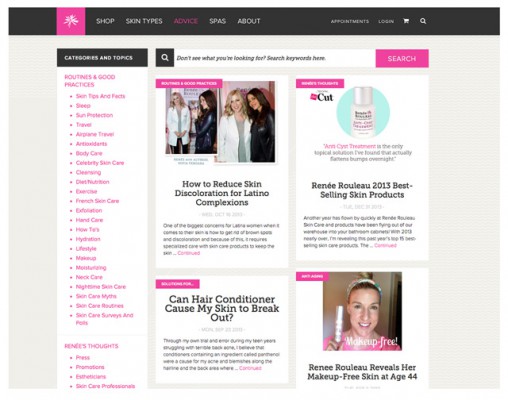Click Continued link in Latino complexions article
The width and height of the screenshot is (508, 400).
pyautogui.click(x=189, y=253)
